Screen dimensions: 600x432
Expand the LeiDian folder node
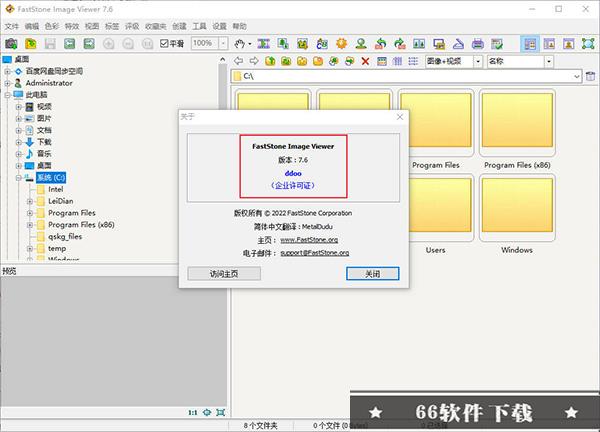30,201
